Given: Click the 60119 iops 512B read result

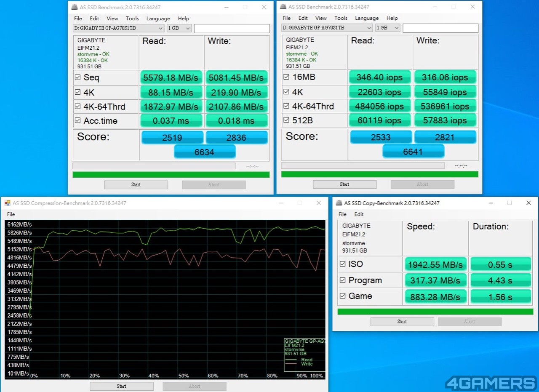Looking at the screenshot, I should click(380, 120).
